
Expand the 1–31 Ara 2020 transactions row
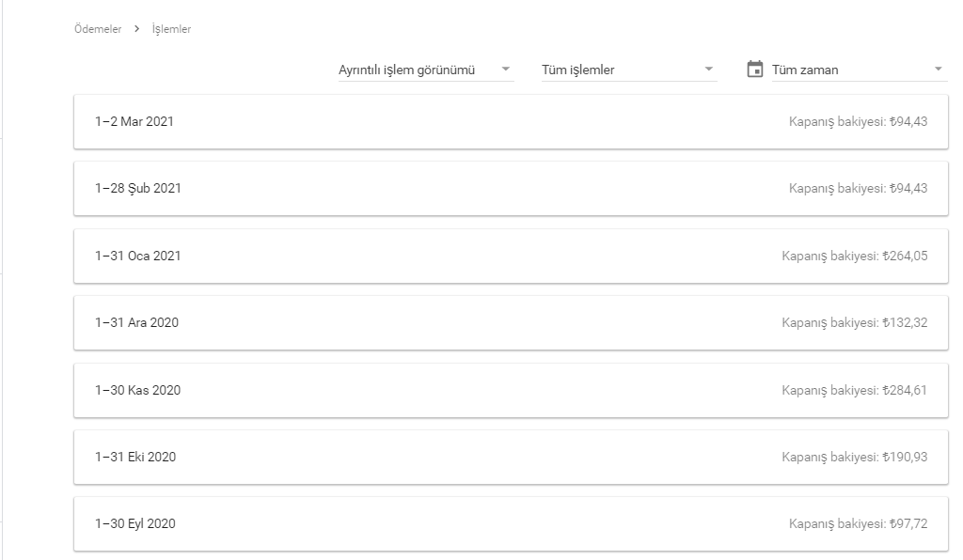(x=511, y=322)
